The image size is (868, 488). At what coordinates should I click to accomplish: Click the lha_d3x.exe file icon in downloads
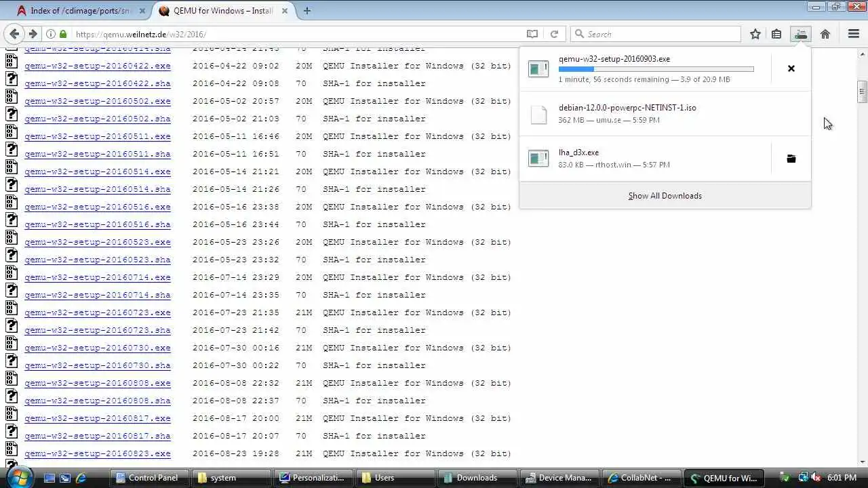click(538, 159)
